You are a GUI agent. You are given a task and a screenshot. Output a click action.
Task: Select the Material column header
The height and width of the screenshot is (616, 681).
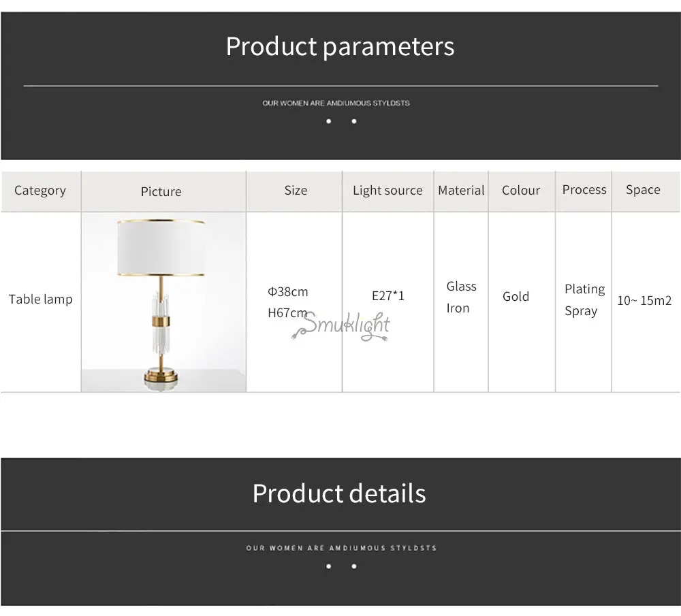click(461, 190)
